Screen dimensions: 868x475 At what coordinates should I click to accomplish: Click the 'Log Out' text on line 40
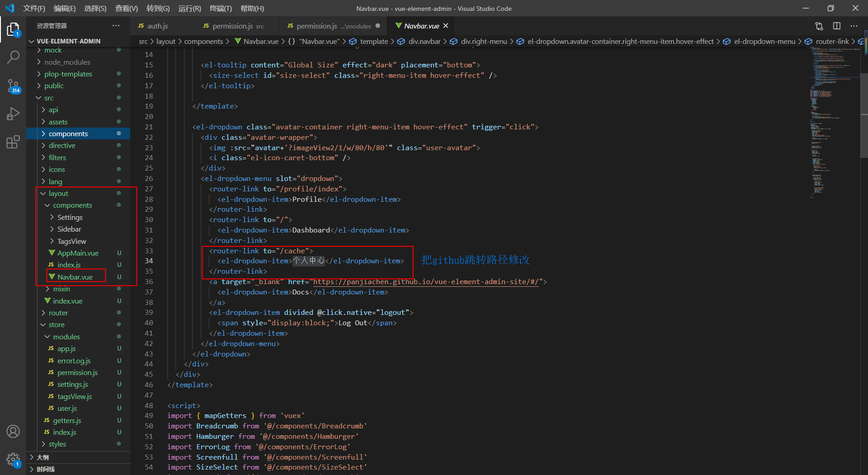[x=353, y=323]
